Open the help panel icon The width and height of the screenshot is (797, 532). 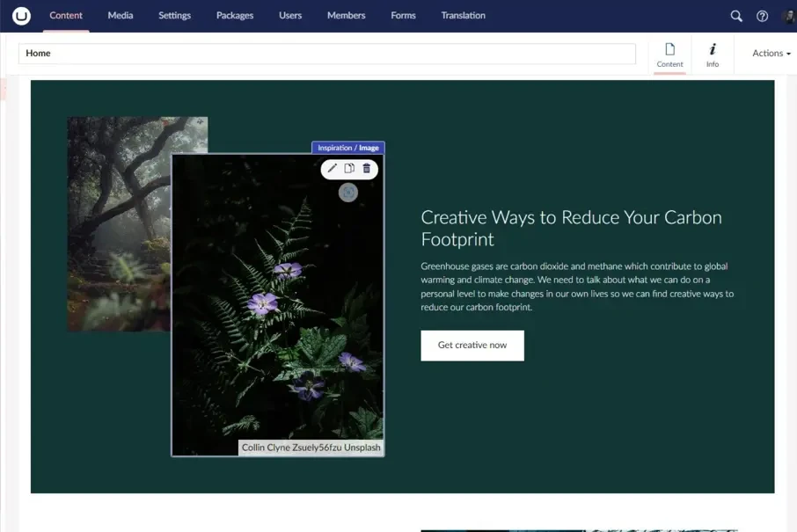(x=763, y=16)
